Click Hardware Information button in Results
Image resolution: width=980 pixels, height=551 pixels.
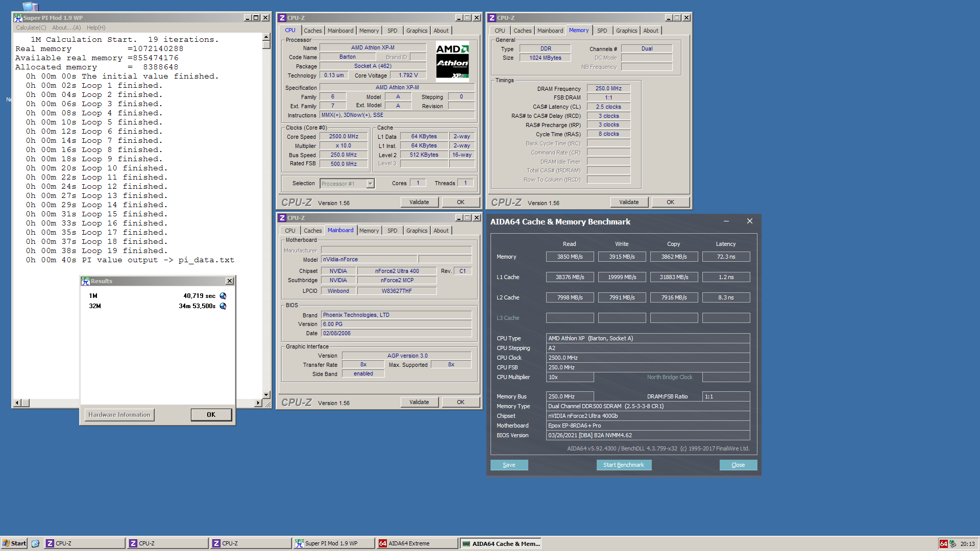119,415
